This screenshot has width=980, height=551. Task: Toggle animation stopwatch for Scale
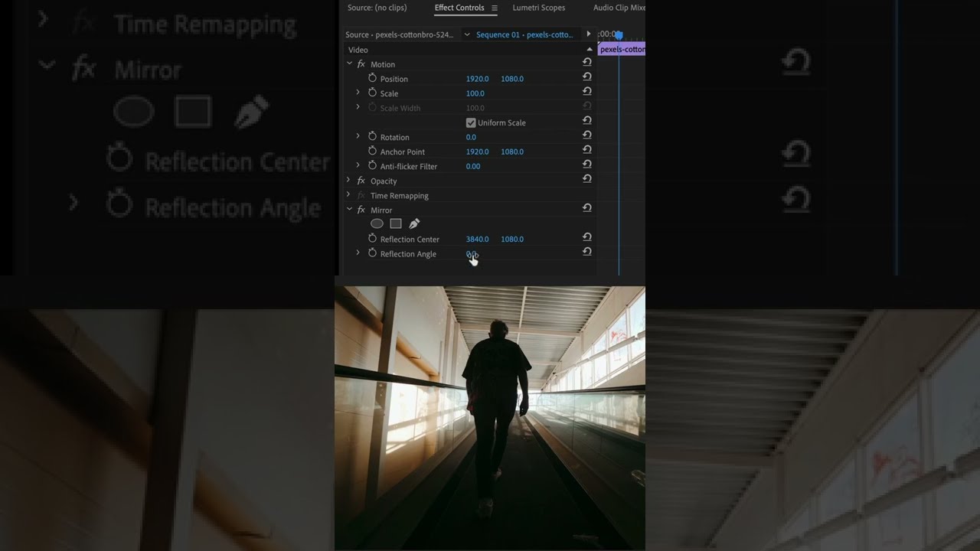tap(373, 93)
